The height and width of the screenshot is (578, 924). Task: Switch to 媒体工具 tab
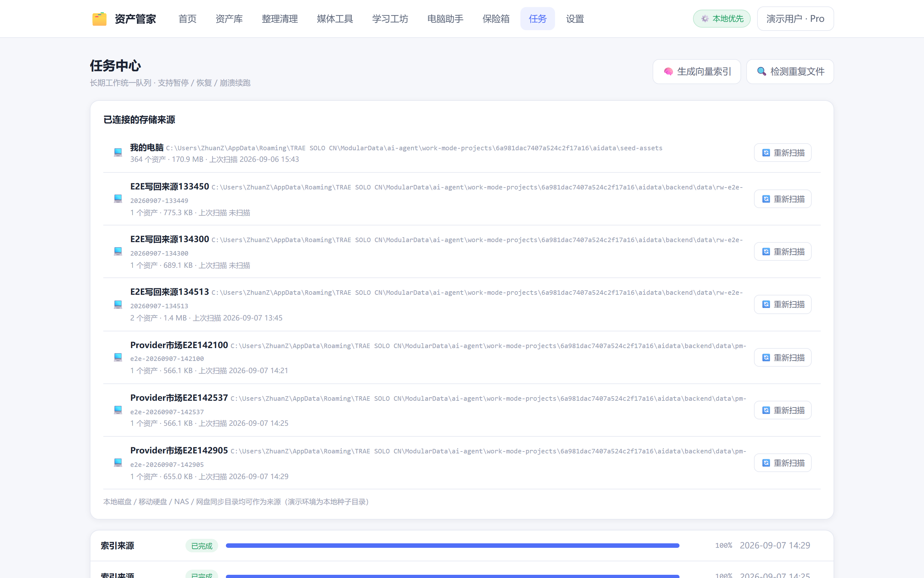coord(335,19)
